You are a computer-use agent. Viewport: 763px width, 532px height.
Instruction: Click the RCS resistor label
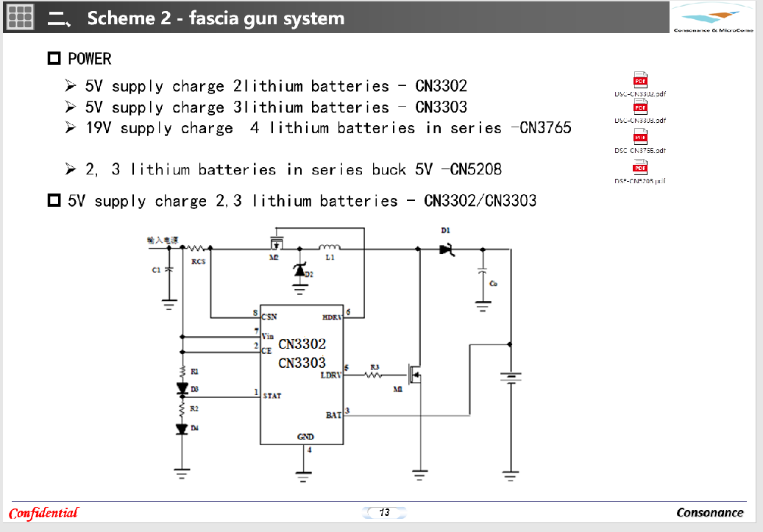pos(198,262)
